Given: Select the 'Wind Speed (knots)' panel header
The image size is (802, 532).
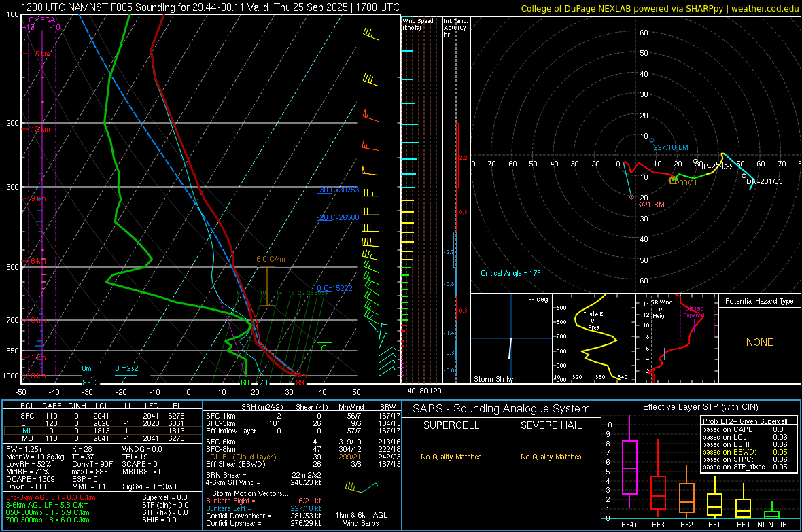Looking at the screenshot, I should point(417,24).
